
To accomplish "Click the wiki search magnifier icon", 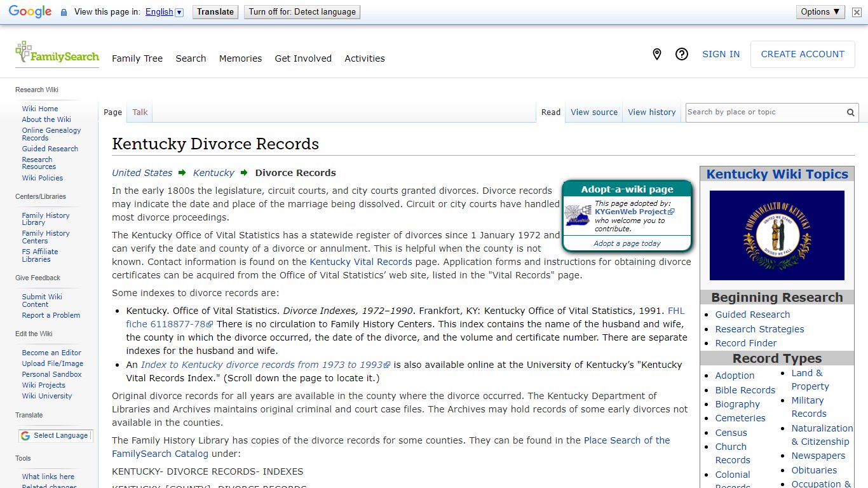I will click(x=851, y=112).
